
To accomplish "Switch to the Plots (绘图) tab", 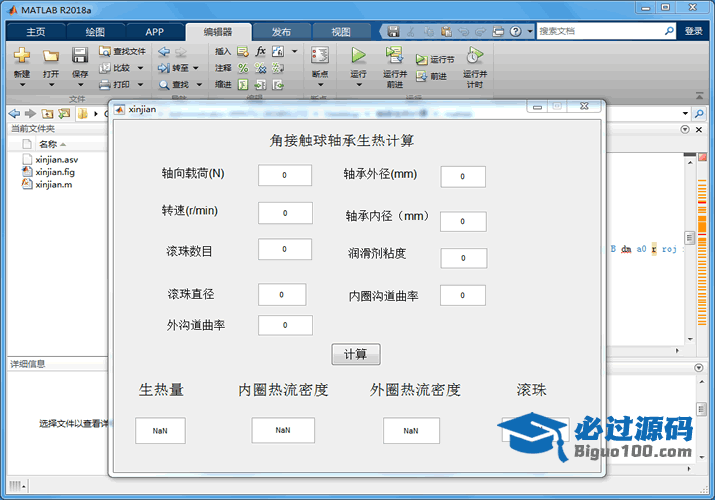I will click(x=95, y=32).
